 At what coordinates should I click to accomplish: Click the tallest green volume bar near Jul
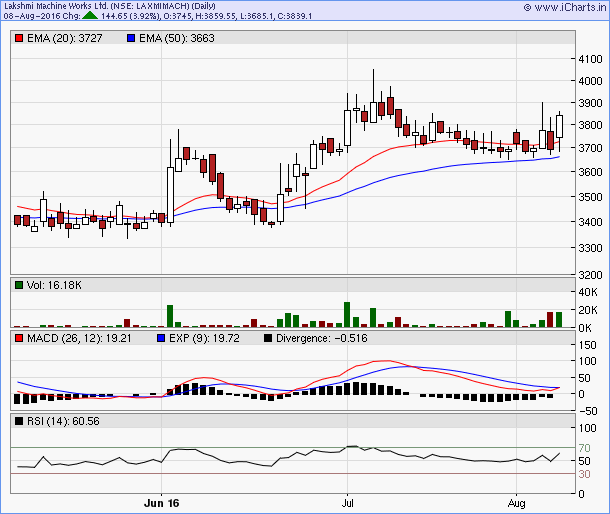point(347,314)
